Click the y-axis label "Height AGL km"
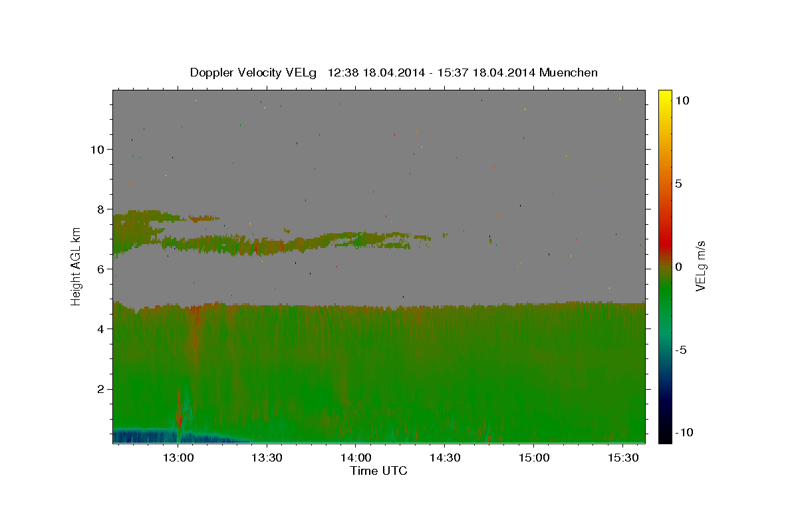798x532 pixels. (76, 266)
